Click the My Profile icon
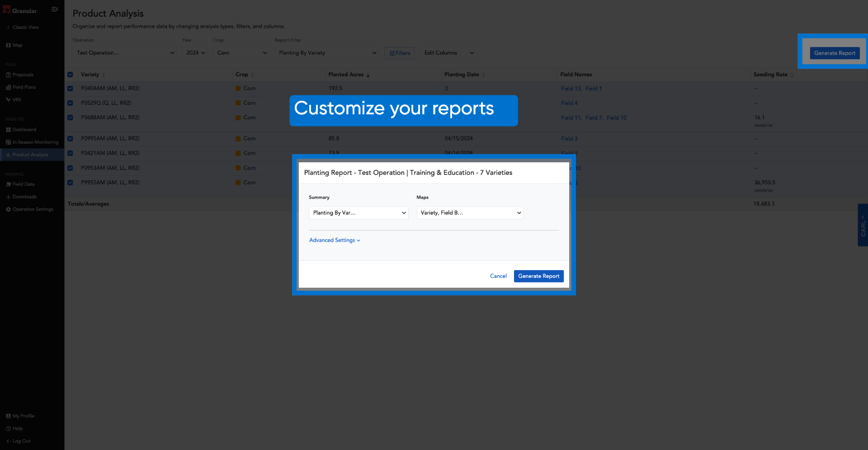Viewport: 868px width, 450px height. coord(8,416)
